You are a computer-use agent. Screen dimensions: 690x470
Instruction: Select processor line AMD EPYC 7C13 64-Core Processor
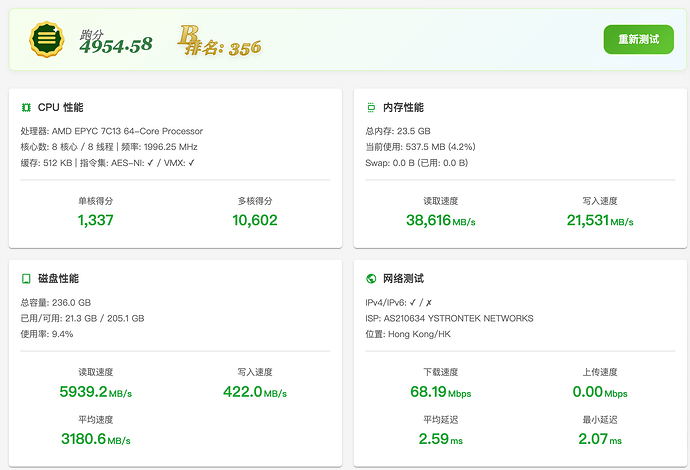pyautogui.click(x=112, y=131)
